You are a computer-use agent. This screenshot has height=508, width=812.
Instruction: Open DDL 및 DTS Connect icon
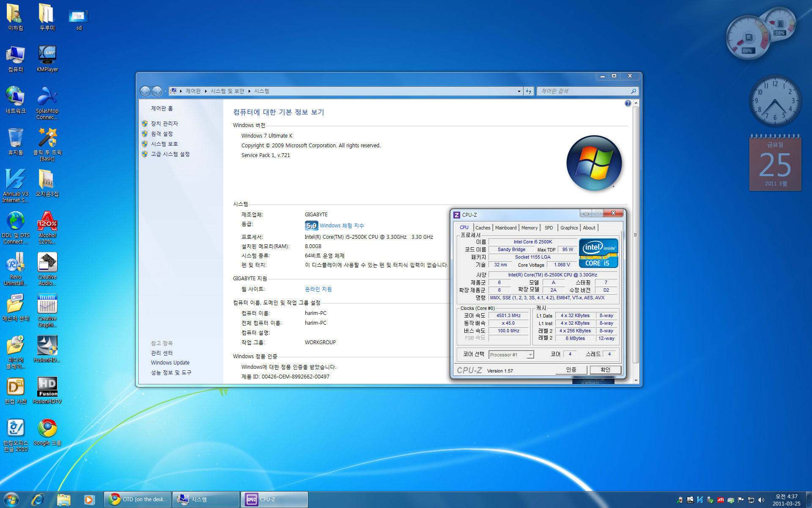tap(15, 227)
